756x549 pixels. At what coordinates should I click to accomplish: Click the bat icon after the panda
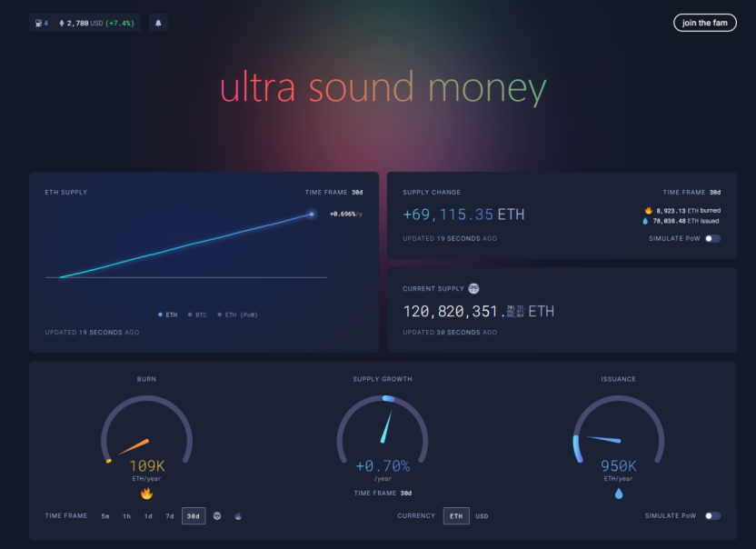(x=239, y=516)
